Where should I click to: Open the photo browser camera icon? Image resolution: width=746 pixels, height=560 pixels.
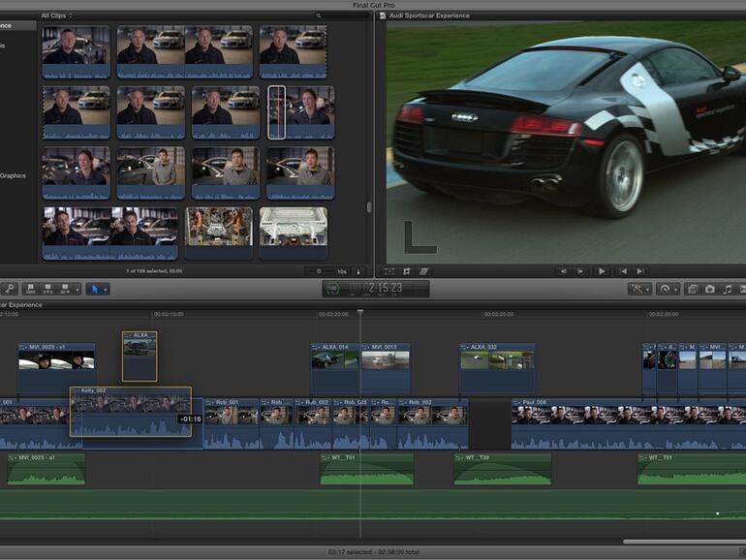(709, 289)
